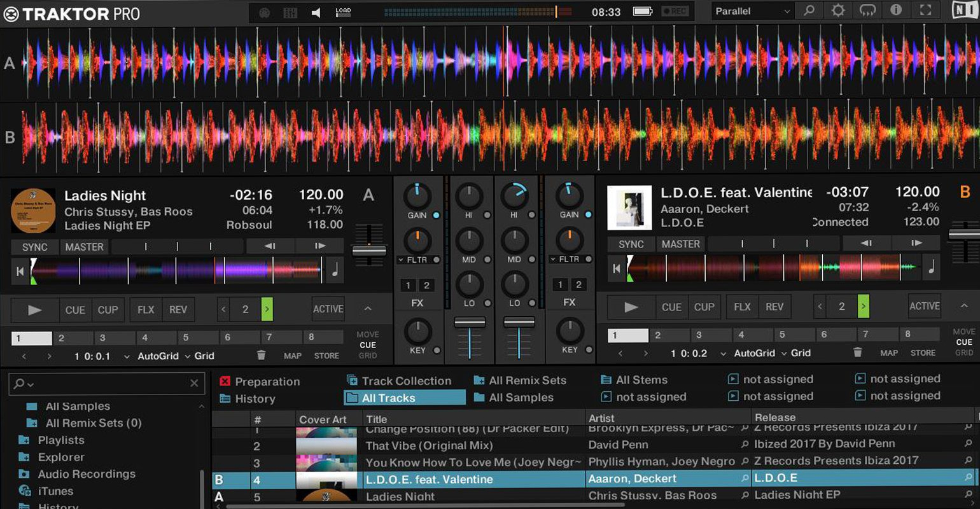Viewport: 980px width, 509px height.
Task: Switch to the All Tracks favorite tab
Action: [404, 396]
